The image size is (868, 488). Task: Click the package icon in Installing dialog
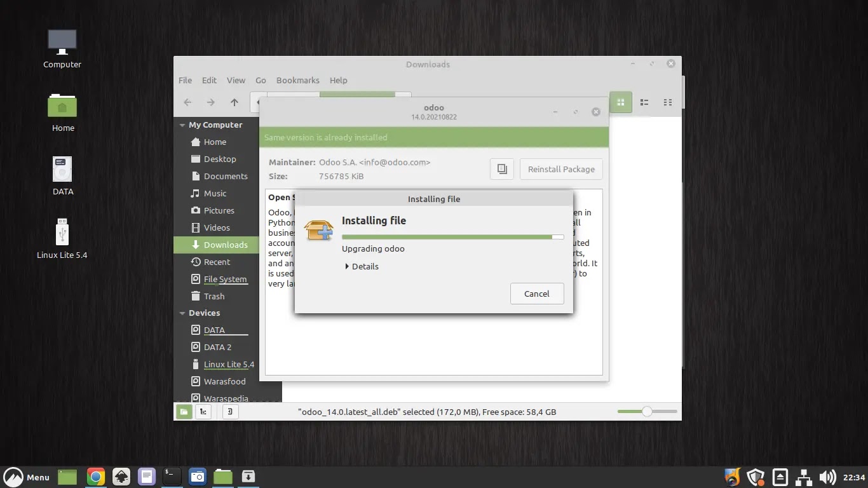(319, 230)
